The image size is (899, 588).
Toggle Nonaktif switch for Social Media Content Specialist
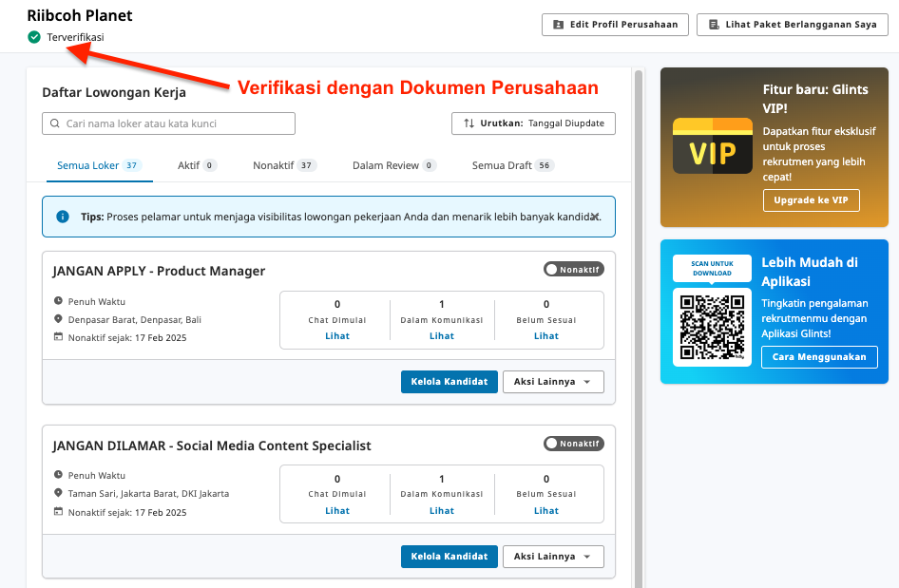click(573, 444)
